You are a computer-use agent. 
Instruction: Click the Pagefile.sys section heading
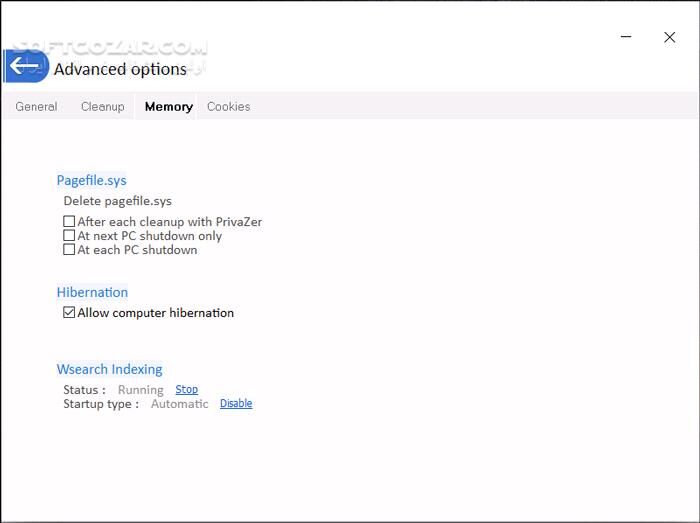pos(91,181)
